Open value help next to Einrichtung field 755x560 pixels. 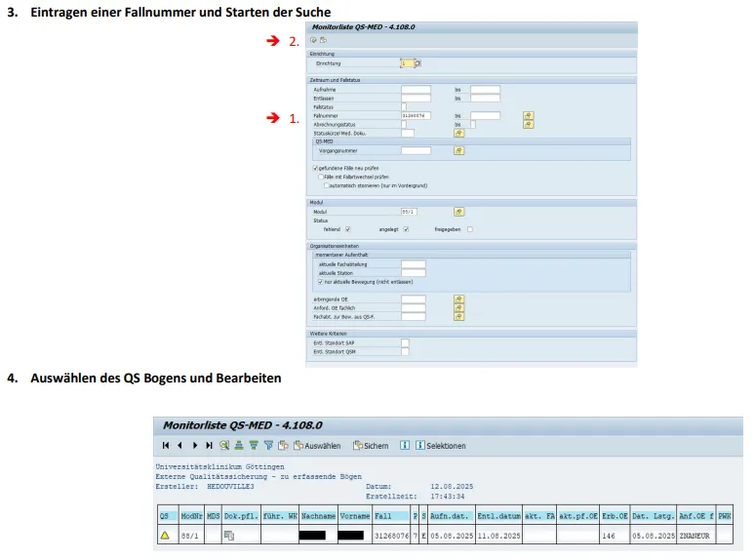coord(417,62)
